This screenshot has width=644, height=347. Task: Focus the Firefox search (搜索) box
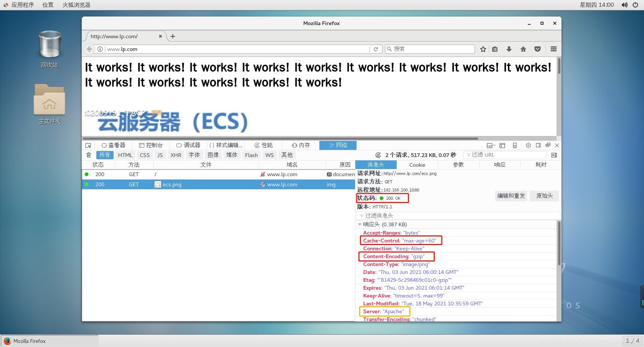point(430,49)
